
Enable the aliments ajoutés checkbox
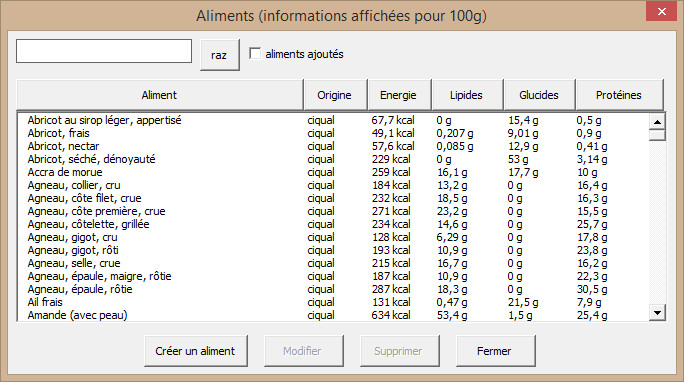click(x=255, y=54)
